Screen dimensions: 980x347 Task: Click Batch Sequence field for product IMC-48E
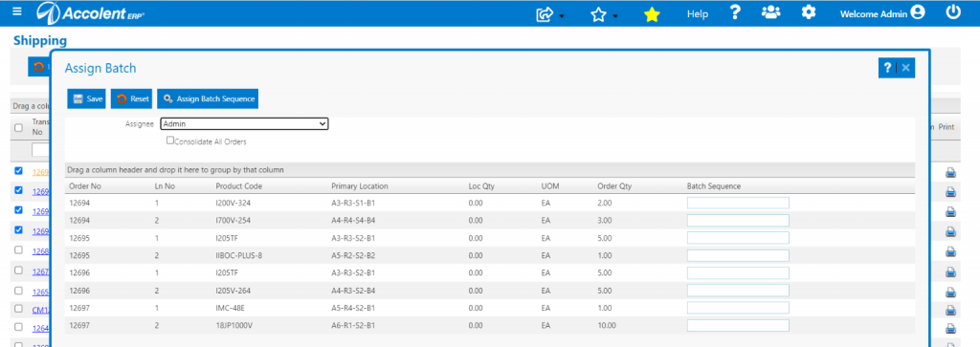pyautogui.click(x=738, y=308)
